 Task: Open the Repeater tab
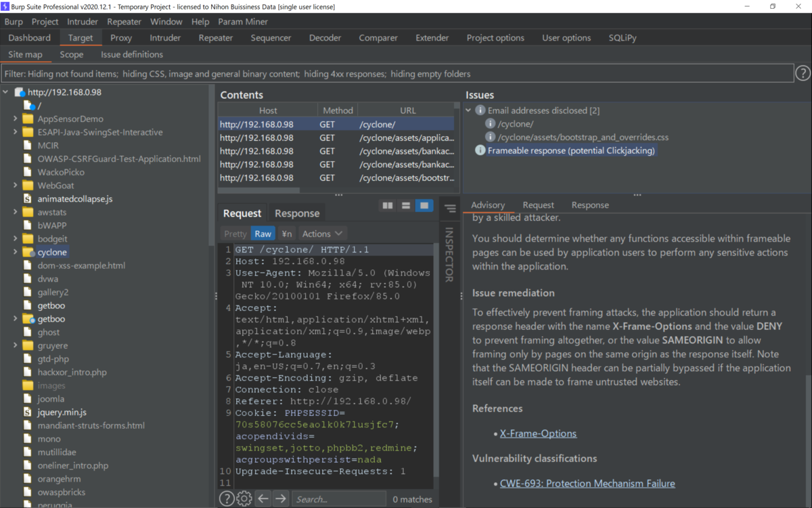point(216,38)
